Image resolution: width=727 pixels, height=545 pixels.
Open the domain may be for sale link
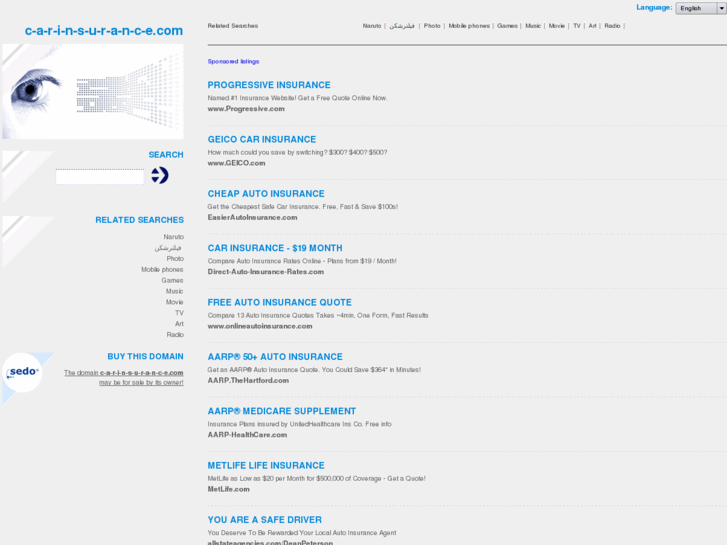[124, 378]
